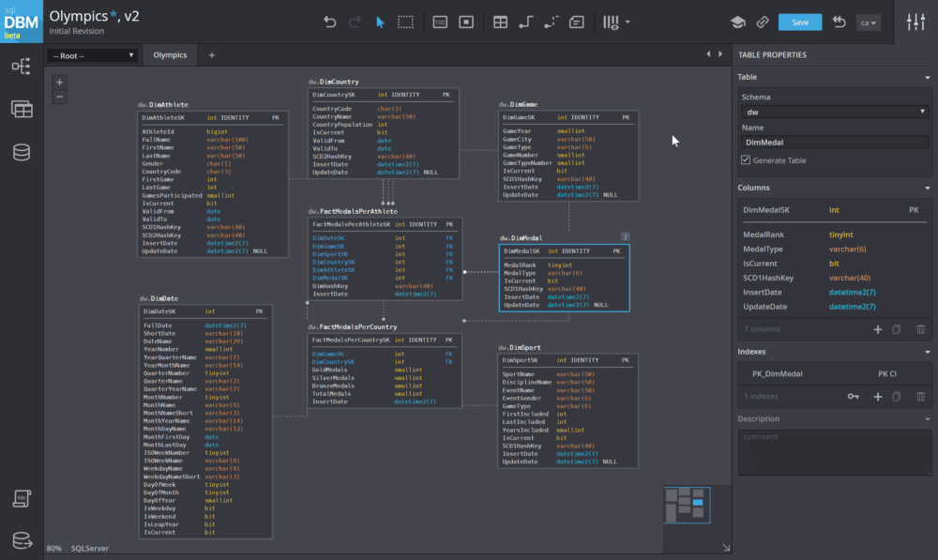Activate the marquee rectangle select tool

[x=405, y=22]
